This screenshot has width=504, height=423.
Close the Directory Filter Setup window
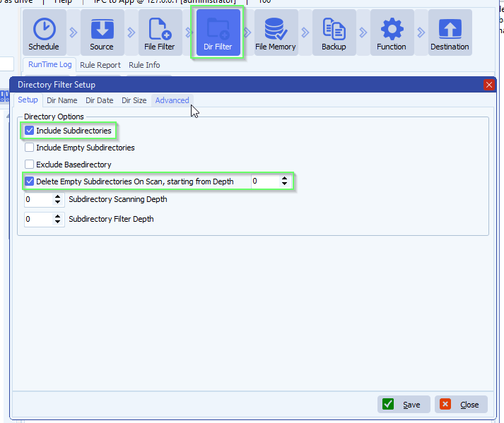coord(489,85)
